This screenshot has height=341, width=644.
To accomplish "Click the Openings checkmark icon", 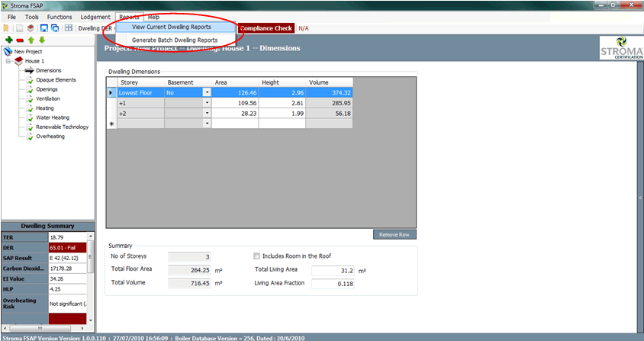I will tap(30, 89).
